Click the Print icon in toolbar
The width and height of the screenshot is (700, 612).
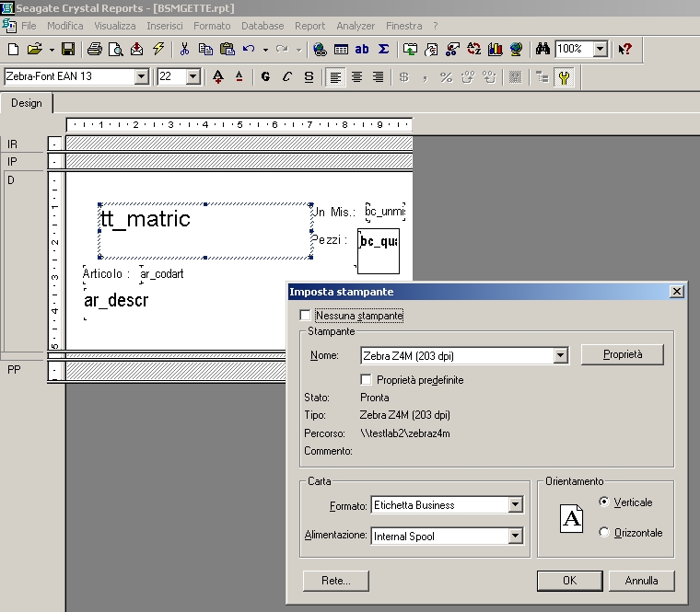tap(95, 49)
